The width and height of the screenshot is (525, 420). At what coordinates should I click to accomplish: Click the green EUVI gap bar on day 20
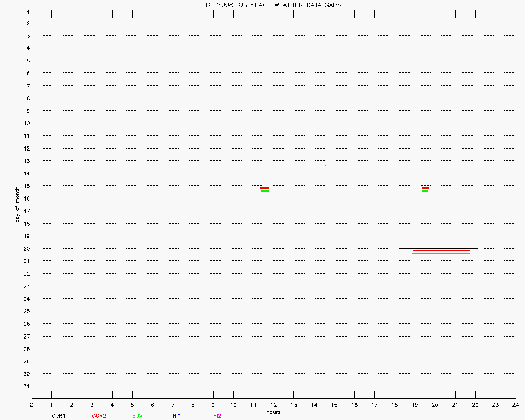(x=441, y=253)
